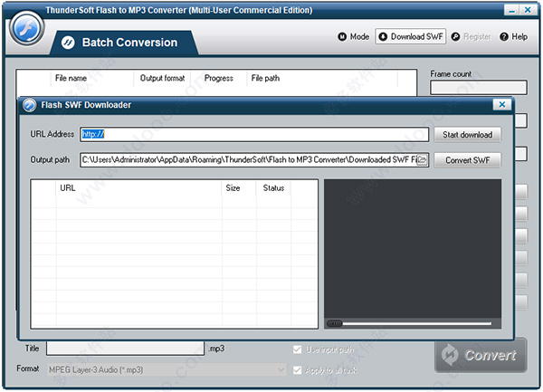543x392 pixels.
Task: Click the large Convert button
Action: pyautogui.click(x=481, y=355)
